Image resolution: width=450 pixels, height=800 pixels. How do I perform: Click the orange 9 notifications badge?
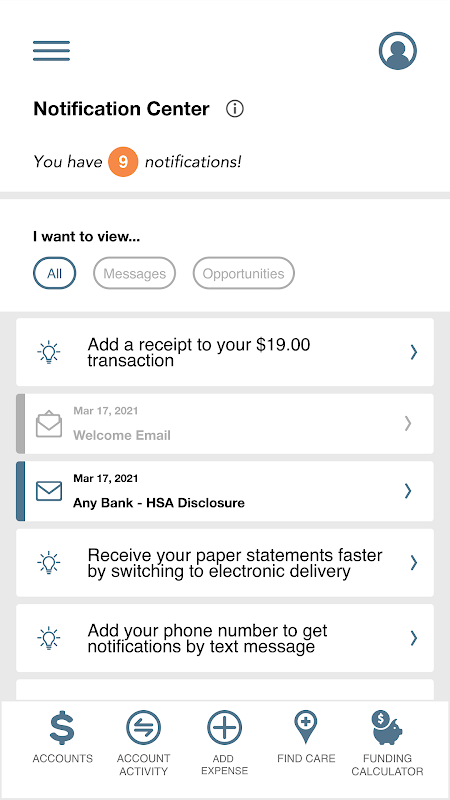pyautogui.click(x=123, y=162)
